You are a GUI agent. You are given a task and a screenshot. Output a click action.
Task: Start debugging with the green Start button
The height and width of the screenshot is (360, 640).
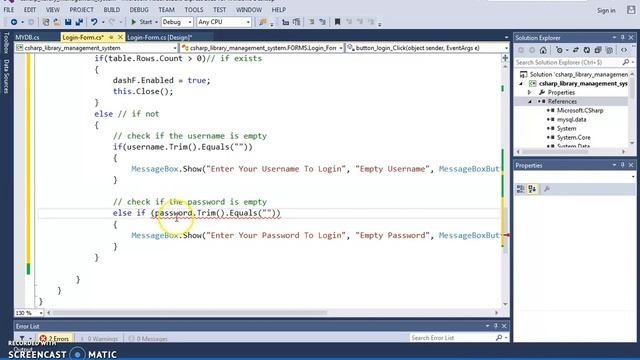click(141, 22)
